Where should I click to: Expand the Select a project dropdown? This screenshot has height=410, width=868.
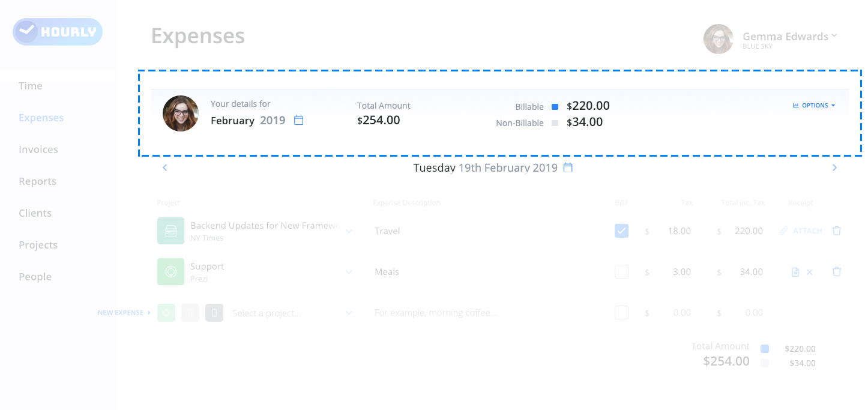pyautogui.click(x=349, y=313)
